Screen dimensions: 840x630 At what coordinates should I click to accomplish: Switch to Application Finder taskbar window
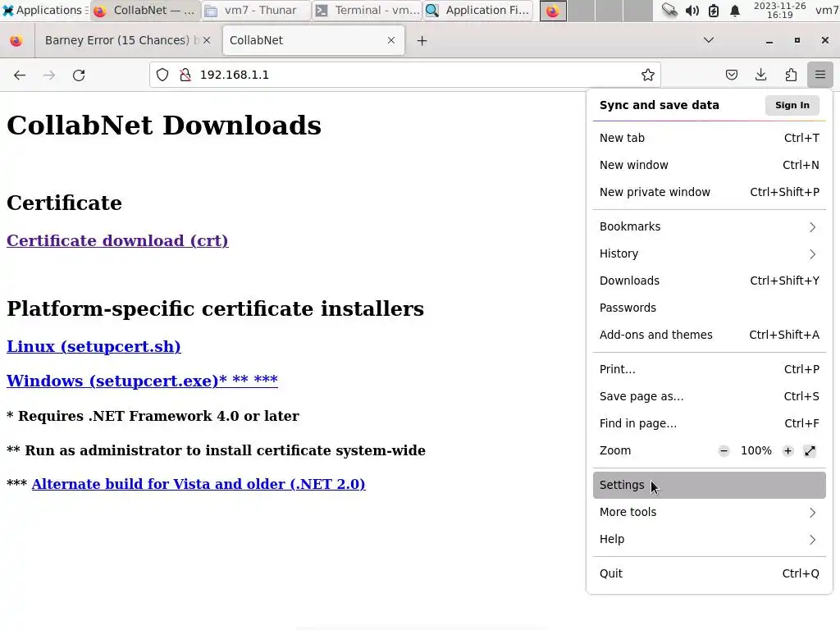(x=478, y=10)
